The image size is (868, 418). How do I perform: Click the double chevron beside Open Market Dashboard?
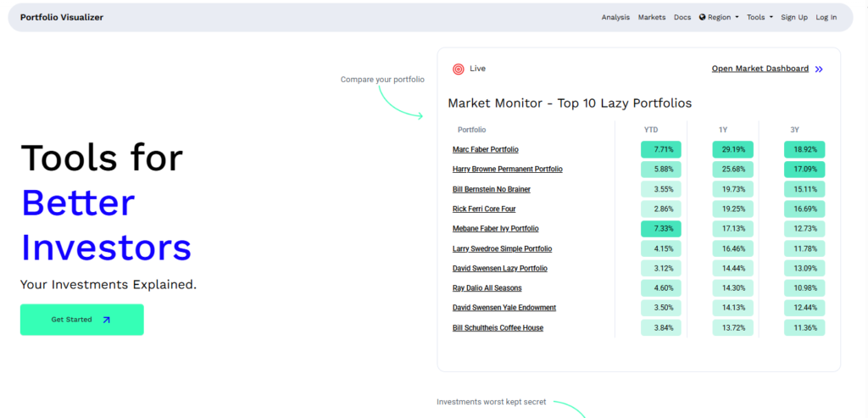click(819, 69)
